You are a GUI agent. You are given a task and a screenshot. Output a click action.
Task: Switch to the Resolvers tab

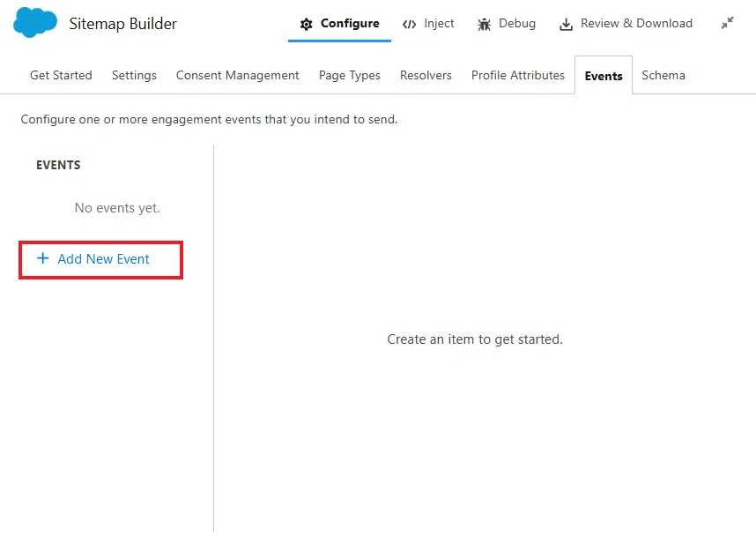click(x=426, y=75)
